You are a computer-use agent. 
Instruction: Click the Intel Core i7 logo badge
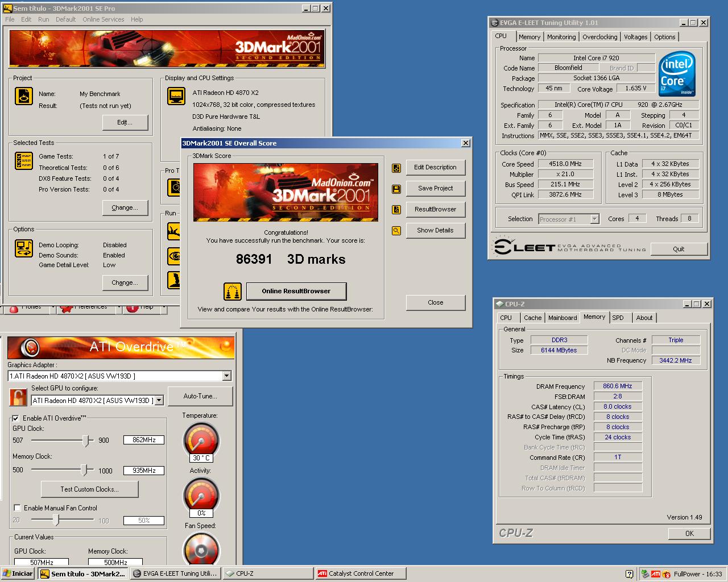pos(677,74)
